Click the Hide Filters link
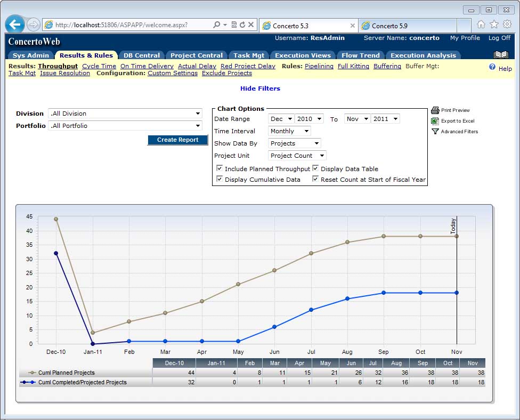Screen dimensions: 520x420 coord(260,88)
